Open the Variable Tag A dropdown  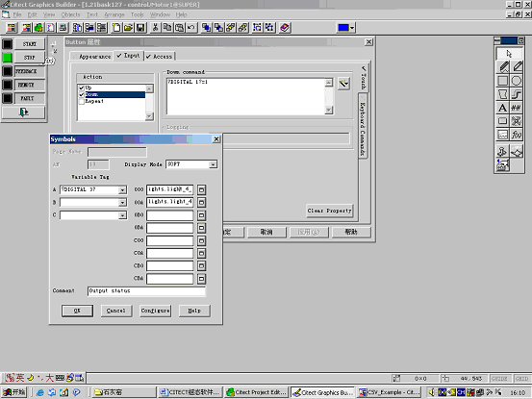click(x=122, y=189)
